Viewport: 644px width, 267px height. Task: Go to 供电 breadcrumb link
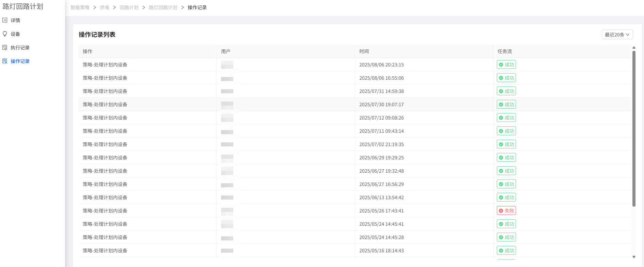(105, 7)
